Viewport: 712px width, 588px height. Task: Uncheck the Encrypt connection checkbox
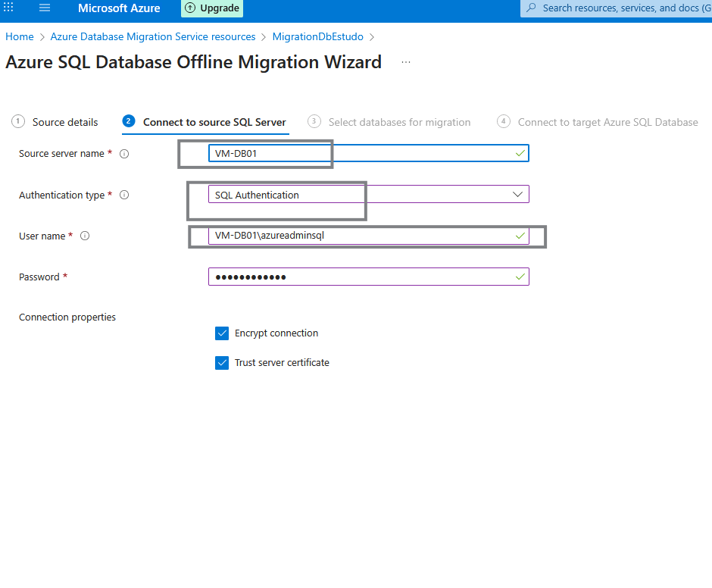[222, 333]
